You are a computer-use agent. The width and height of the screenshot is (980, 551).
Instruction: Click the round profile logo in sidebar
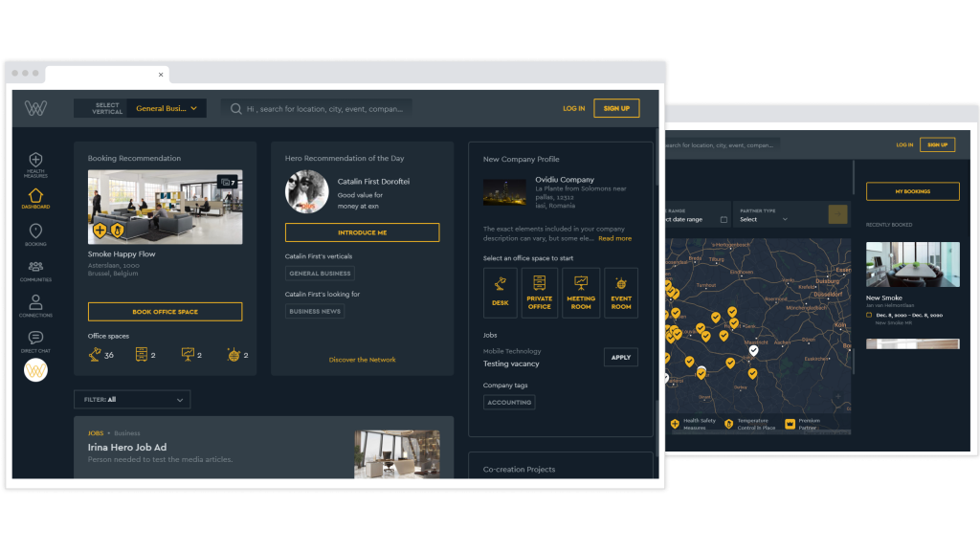click(x=35, y=370)
